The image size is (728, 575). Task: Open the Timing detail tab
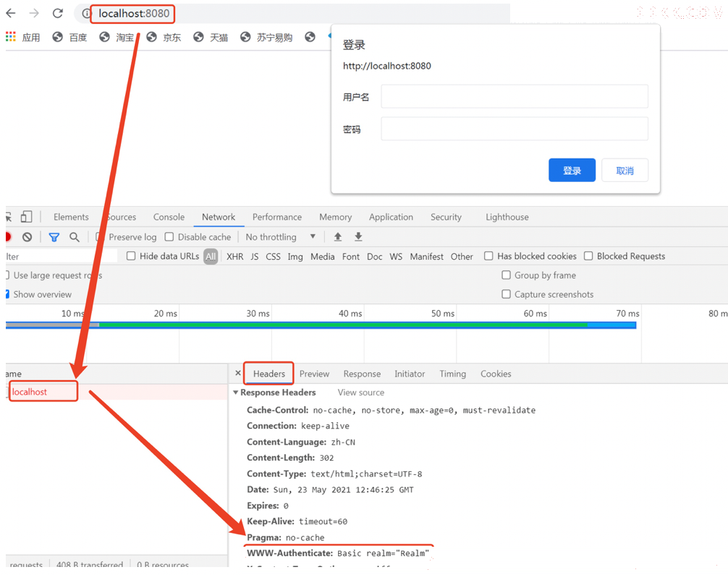tap(453, 374)
